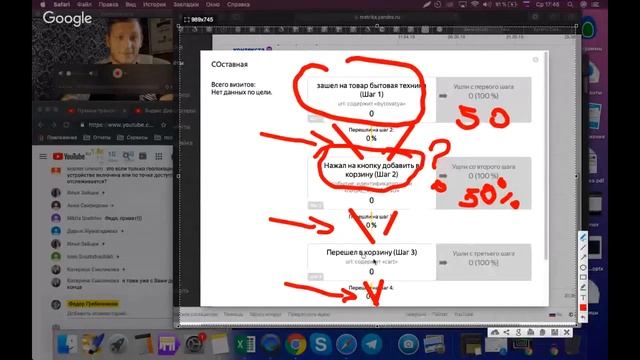Image resolution: width=640 pixels, height=360 pixels.
Task: Select the text annotation tool
Action: [583, 298]
